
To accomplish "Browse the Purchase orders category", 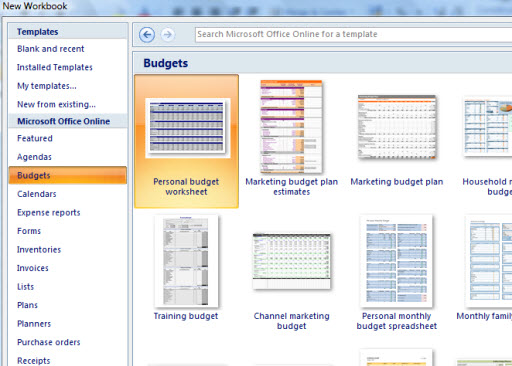I will point(49,342).
